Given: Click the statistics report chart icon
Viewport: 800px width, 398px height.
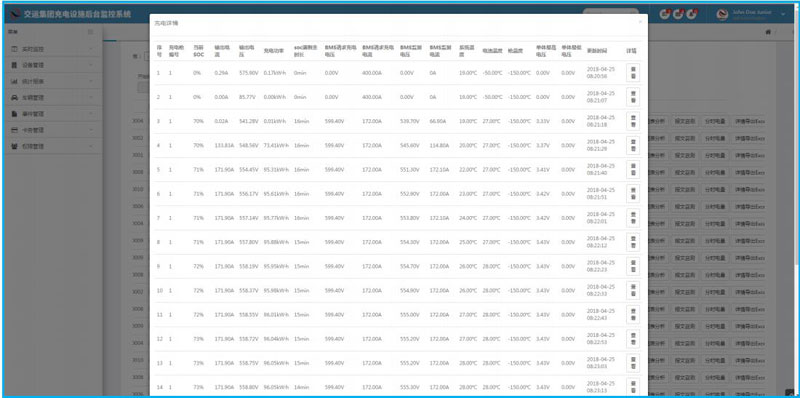Looking at the screenshot, I should pyautogui.click(x=14, y=82).
